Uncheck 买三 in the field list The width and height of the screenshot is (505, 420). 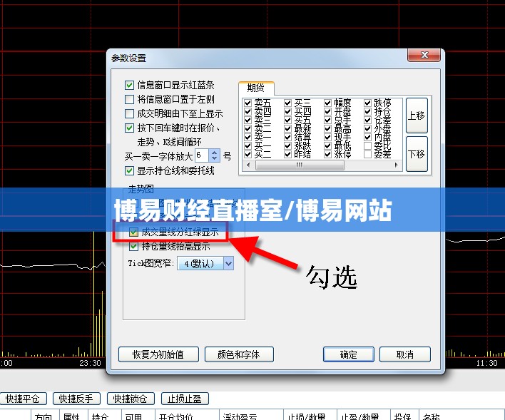coord(287,103)
